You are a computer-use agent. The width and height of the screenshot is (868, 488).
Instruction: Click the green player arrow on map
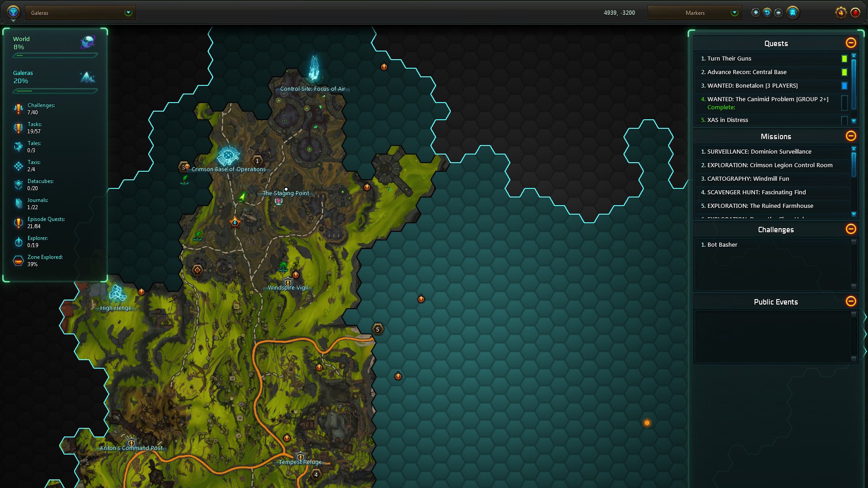tap(242, 197)
